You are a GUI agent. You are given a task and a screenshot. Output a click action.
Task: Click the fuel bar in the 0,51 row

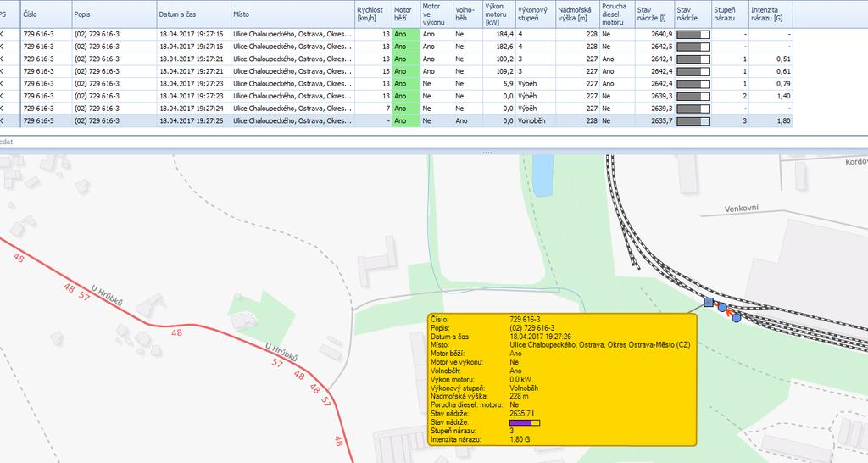[693, 59]
